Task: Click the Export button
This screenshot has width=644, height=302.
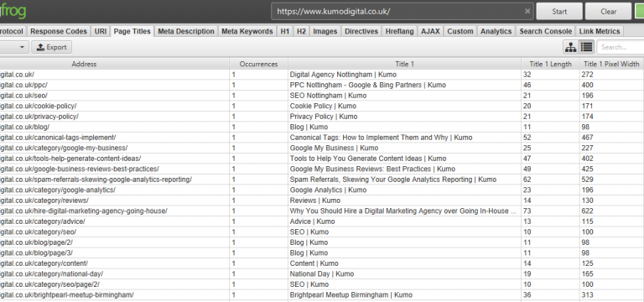Action: [x=52, y=47]
